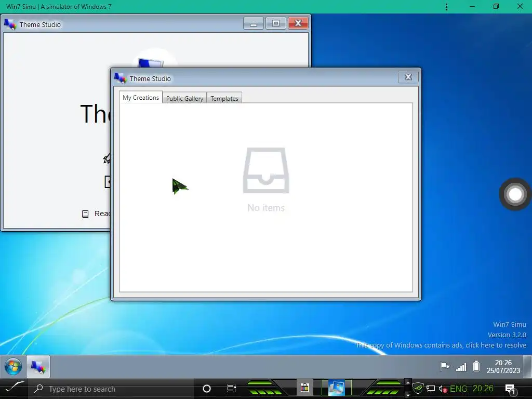
Task: Open the clock showing 20:26 25/07/2023
Action: (x=503, y=366)
